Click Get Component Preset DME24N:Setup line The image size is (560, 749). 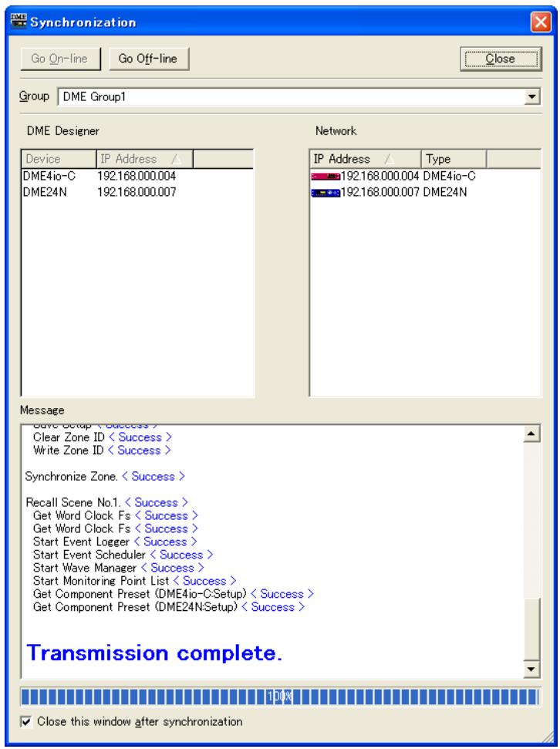pyautogui.click(x=169, y=607)
